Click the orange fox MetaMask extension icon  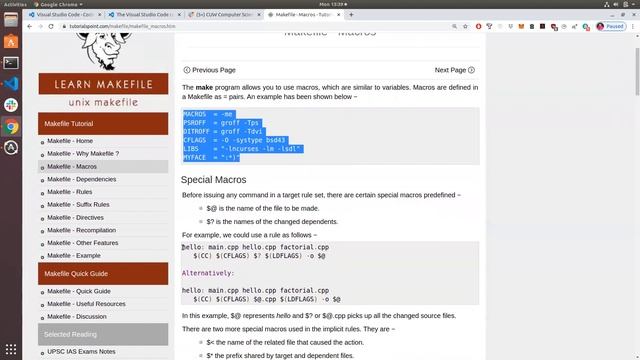click(x=521, y=26)
